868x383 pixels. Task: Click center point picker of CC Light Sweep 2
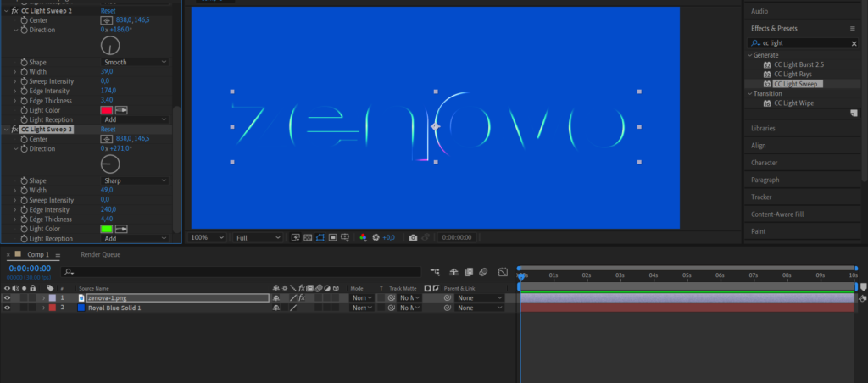pos(106,20)
